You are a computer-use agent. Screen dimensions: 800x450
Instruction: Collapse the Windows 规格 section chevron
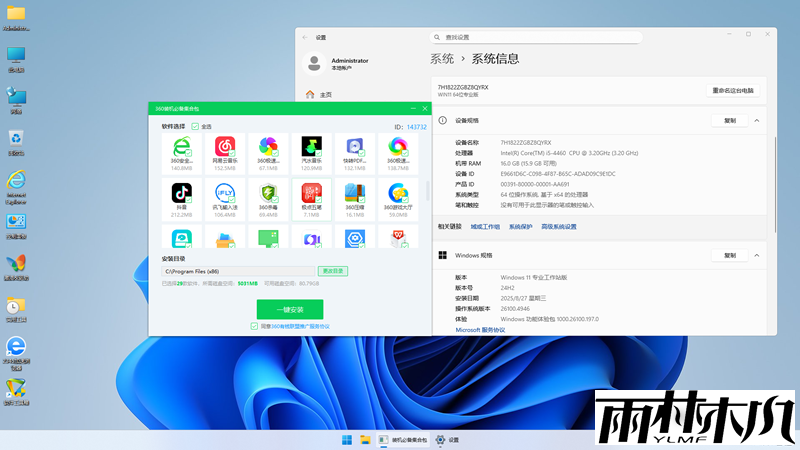pos(756,255)
